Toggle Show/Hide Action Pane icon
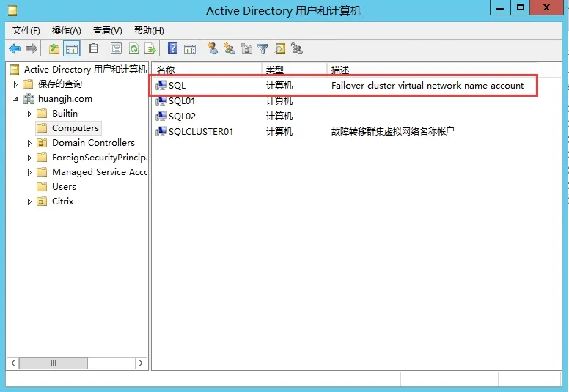Image resolution: width=569 pixels, height=392 pixels. coord(190,48)
